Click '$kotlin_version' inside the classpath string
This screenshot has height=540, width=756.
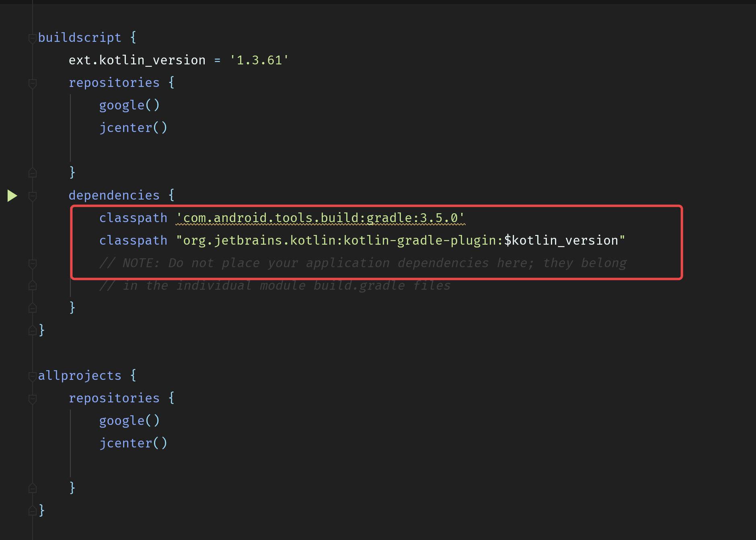point(561,240)
